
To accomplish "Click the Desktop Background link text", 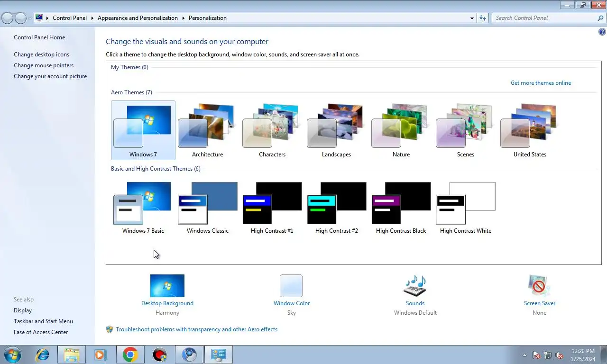I will [x=167, y=303].
